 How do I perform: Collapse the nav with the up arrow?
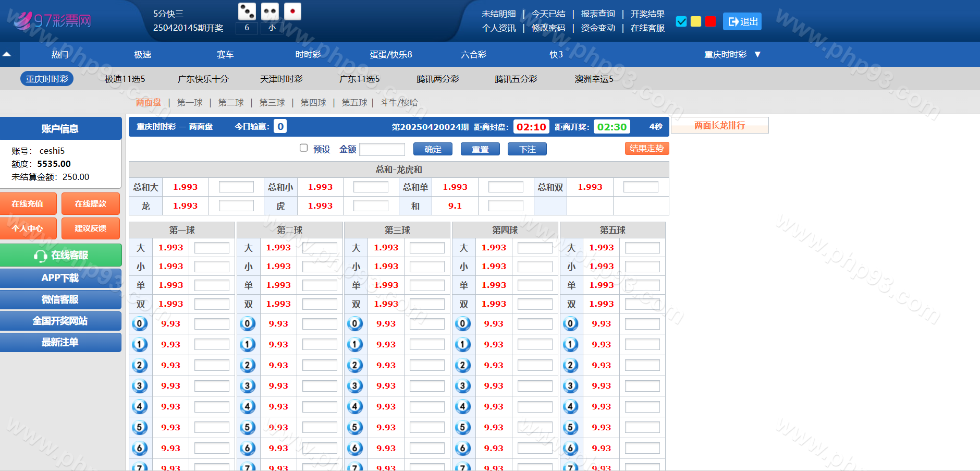click(x=7, y=54)
